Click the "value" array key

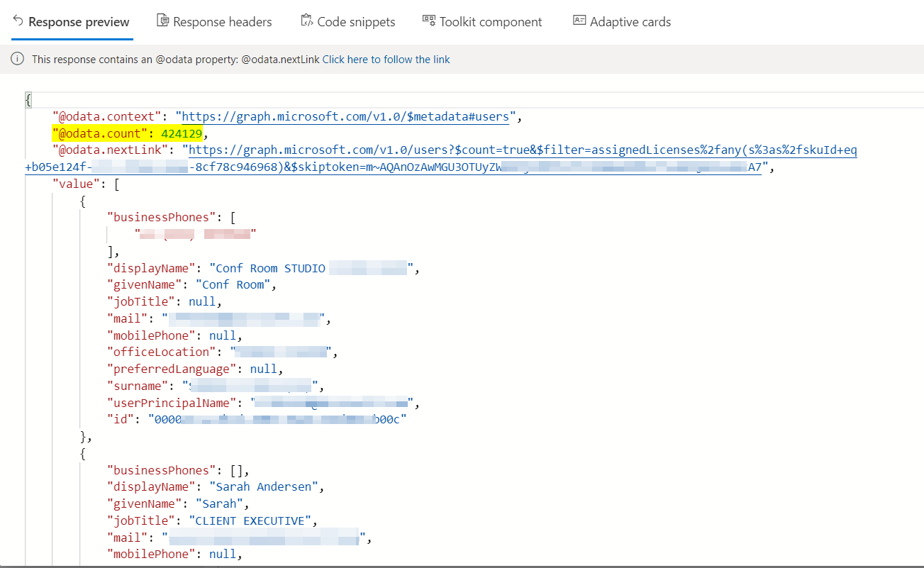coord(76,184)
